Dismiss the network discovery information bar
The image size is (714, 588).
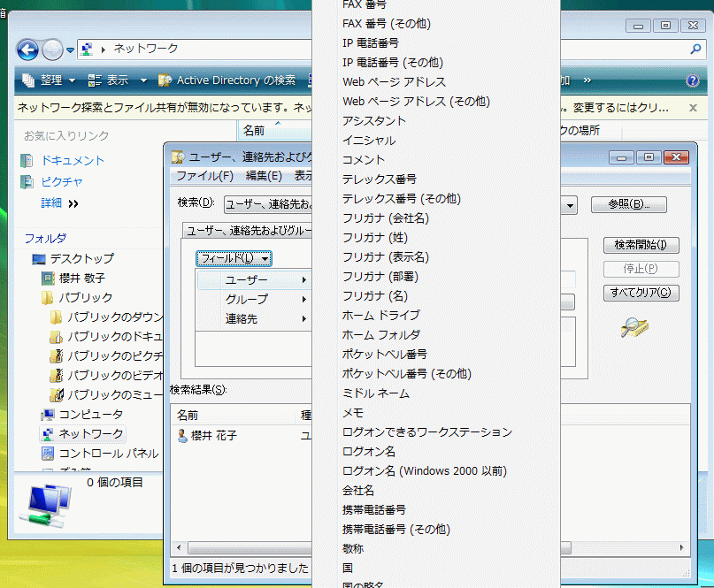(x=693, y=108)
